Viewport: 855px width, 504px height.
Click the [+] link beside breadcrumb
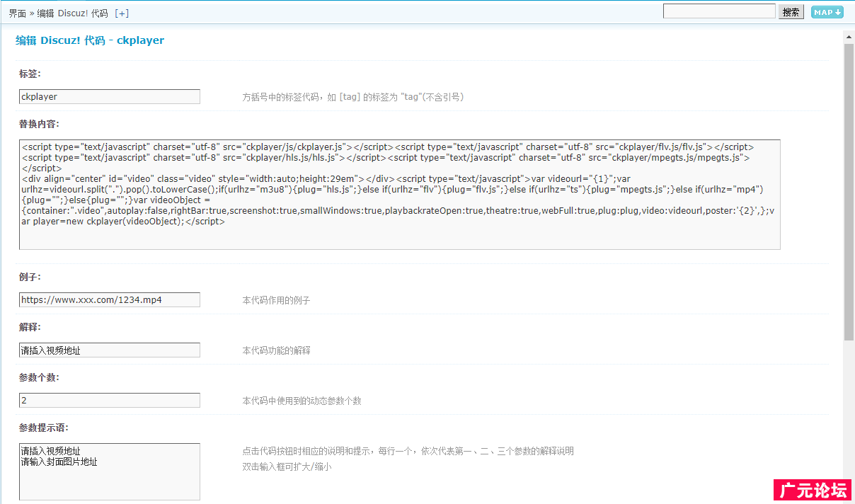(122, 13)
